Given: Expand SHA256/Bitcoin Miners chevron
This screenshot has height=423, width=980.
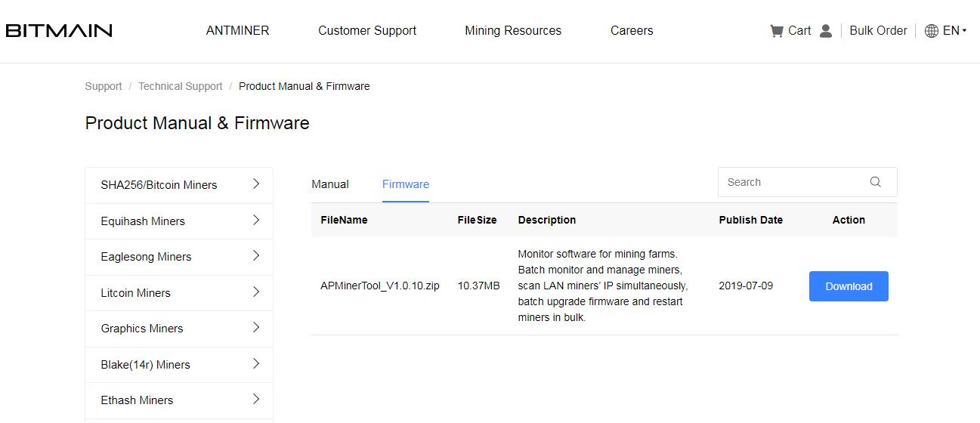Looking at the screenshot, I should pyautogui.click(x=256, y=184).
